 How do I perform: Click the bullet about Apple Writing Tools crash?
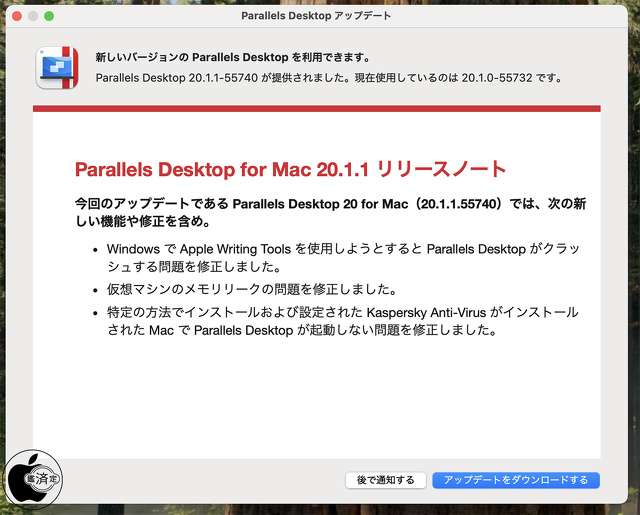343,258
